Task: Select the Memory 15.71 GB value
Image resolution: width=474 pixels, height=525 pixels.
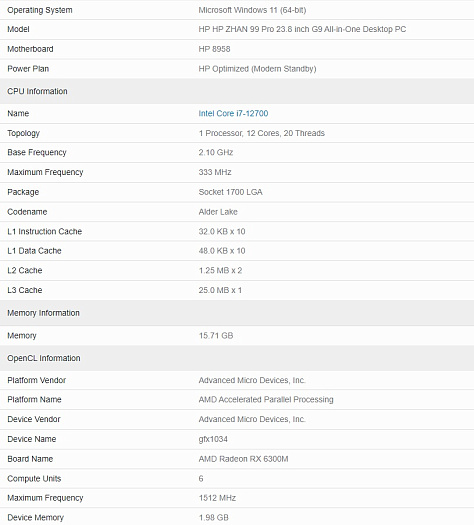Action: 216,335
